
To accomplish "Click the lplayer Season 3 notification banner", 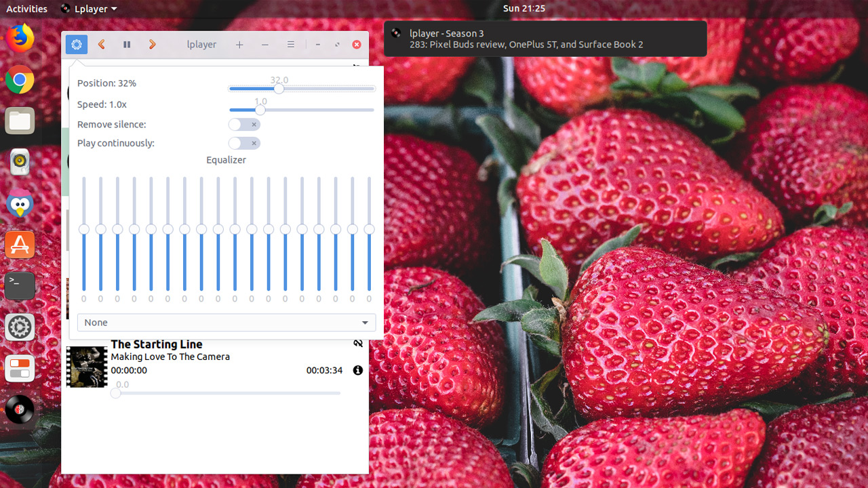I will pos(545,39).
